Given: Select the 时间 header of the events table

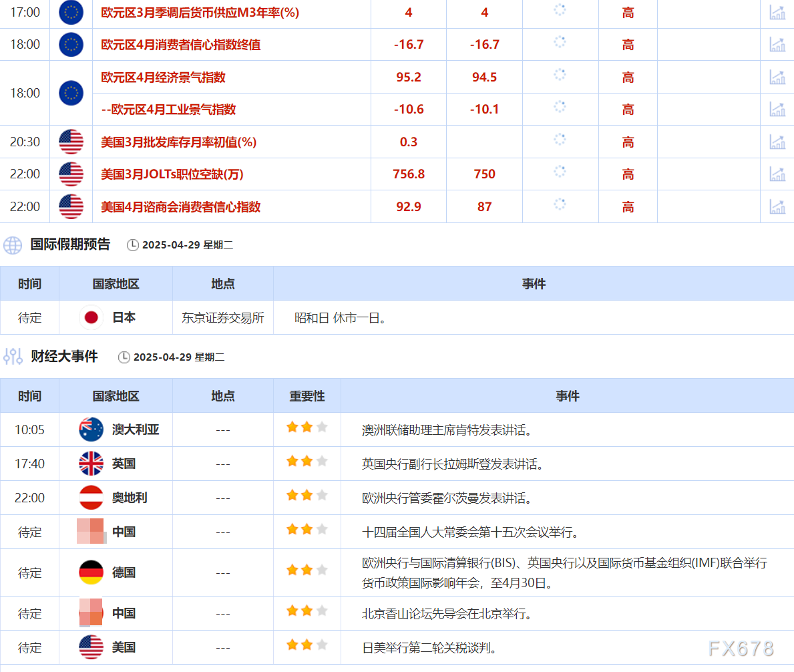Looking at the screenshot, I should point(29,395).
